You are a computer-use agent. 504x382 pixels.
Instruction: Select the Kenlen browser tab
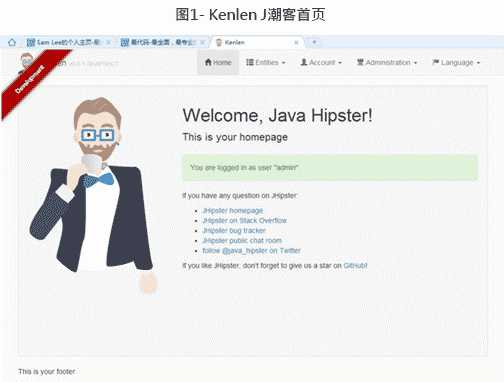(257, 42)
